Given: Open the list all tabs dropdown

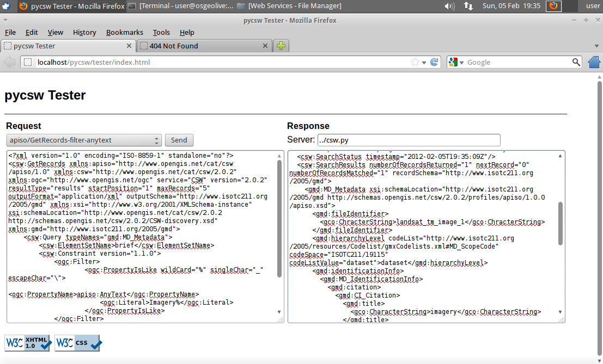Looking at the screenshot, I should [x=596, y=46].
